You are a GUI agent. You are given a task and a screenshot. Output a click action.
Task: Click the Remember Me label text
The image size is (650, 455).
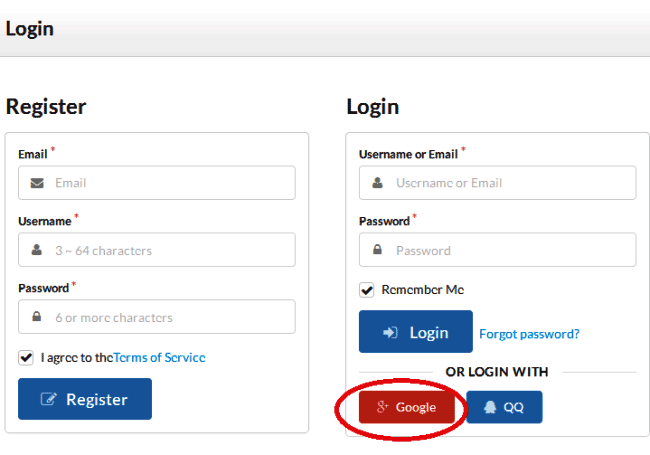423,290
